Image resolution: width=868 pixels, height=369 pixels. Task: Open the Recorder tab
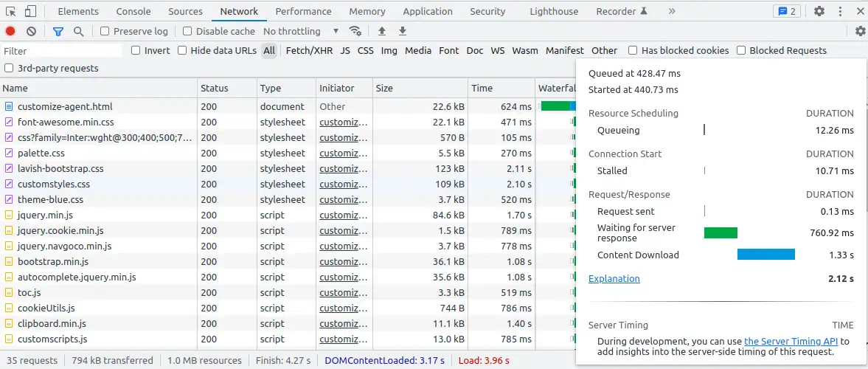(621, 11)
